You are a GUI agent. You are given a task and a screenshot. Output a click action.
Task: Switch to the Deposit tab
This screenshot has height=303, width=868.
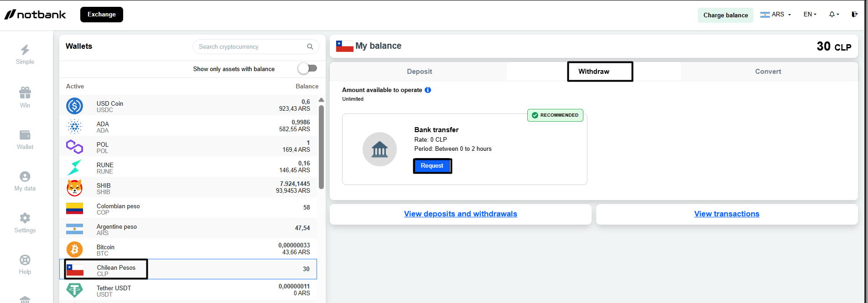click(x=419, y=72)
